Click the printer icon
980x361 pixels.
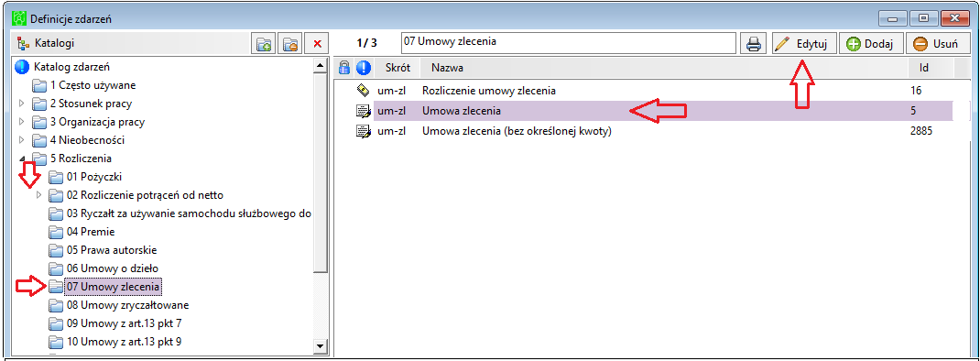754,44
